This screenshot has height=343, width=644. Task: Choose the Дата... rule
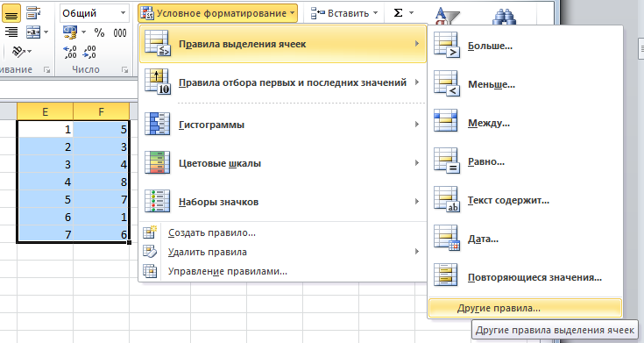point(526,239)
